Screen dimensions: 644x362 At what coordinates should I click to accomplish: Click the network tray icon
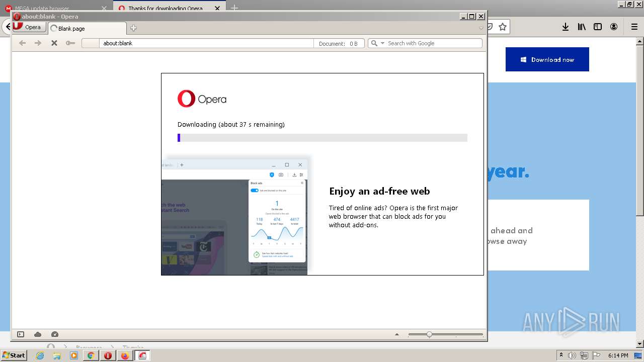click(584, 355)
